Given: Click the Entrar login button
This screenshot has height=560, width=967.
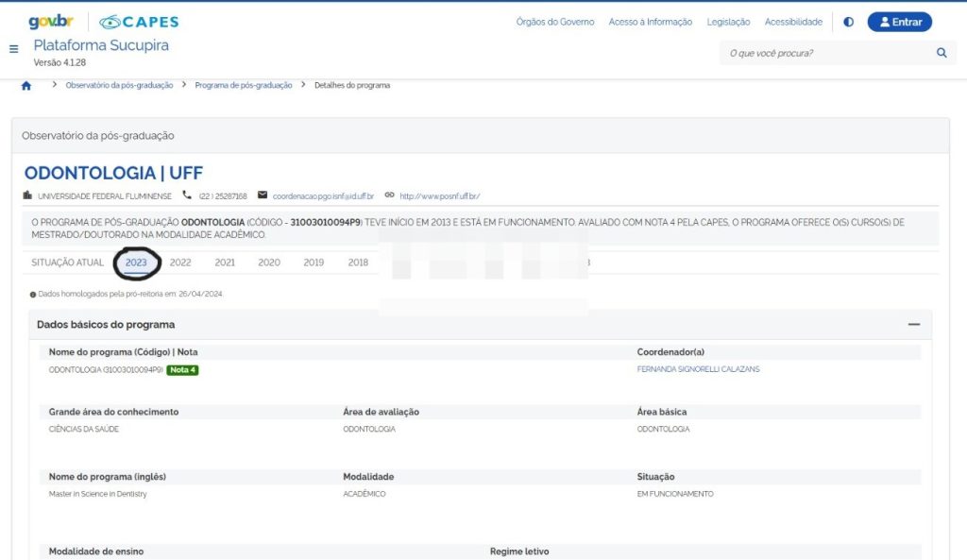Looking at the screenshot, I should click(x=899, y=22).
